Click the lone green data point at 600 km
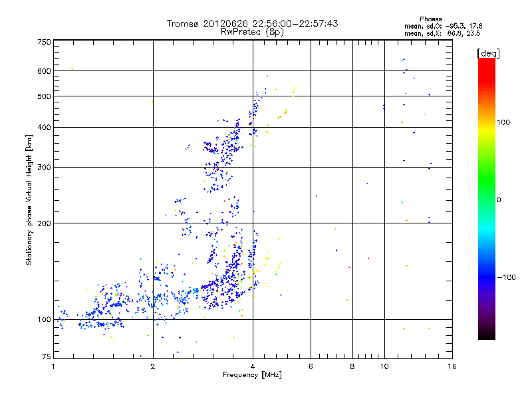The image size is (532, 399). pos(72,69)
